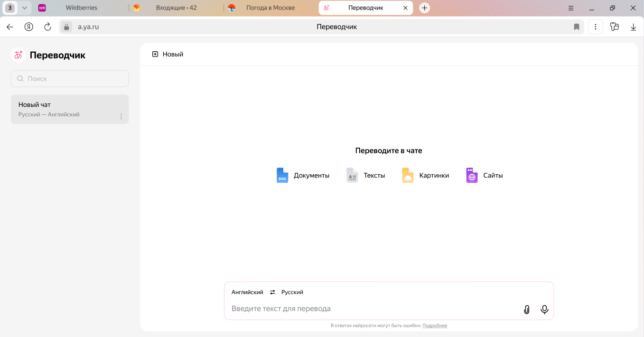Open the Sites translation option

coord(485,175)
